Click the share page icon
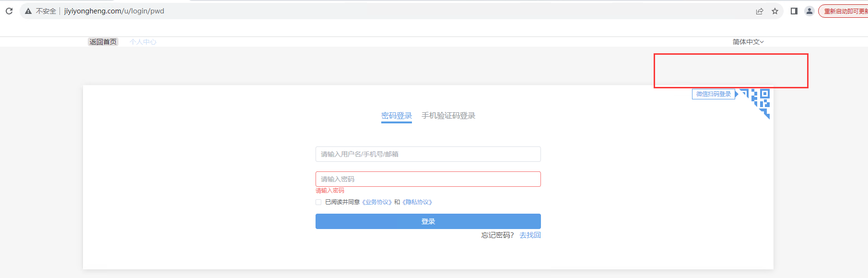Viewport: 868px width, 278px height. click(760, 11)
